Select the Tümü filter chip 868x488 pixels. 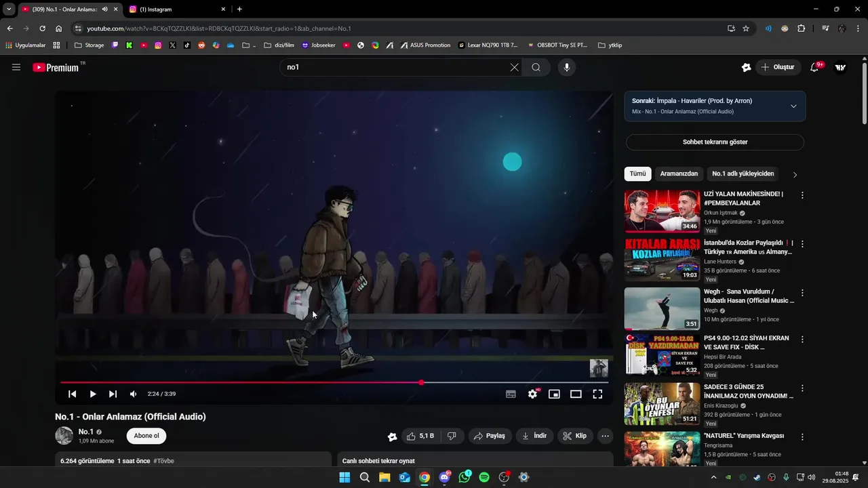tap(637, 174)
